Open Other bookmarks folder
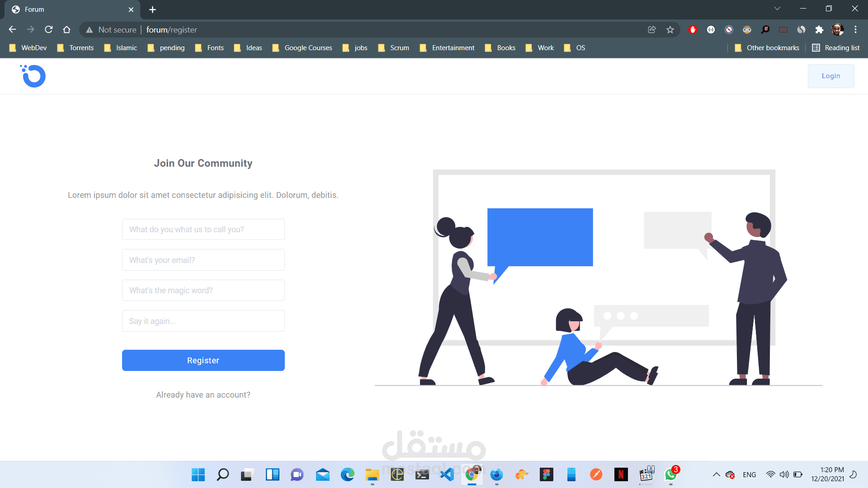Image resolution: width=868 pixels, height=488 pixels. (x=767, y=48)
